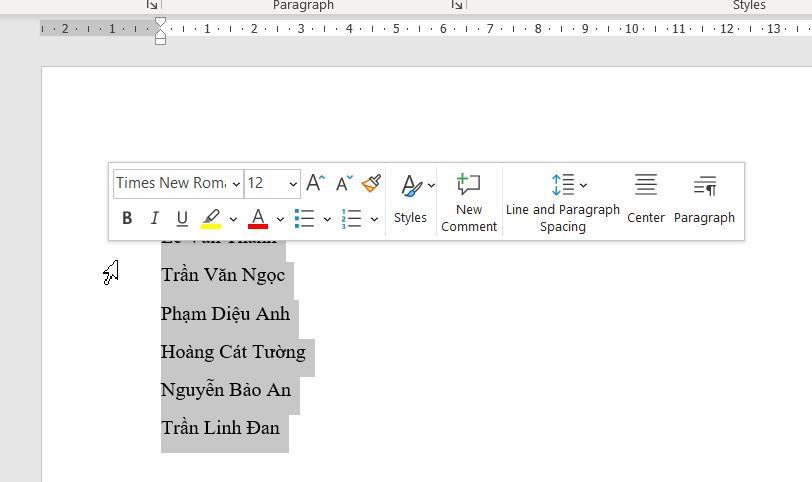Click Decrease Font Size icon

344,183
